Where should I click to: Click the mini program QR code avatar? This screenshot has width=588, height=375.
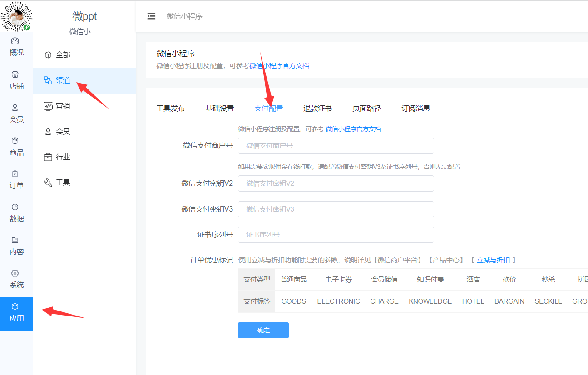[x=16, y=16]
